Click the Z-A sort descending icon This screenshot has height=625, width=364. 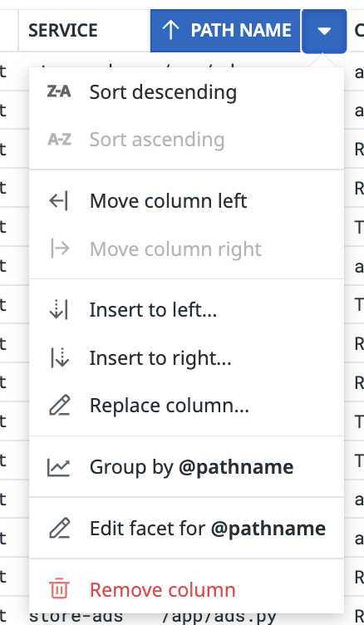(59, 91)
